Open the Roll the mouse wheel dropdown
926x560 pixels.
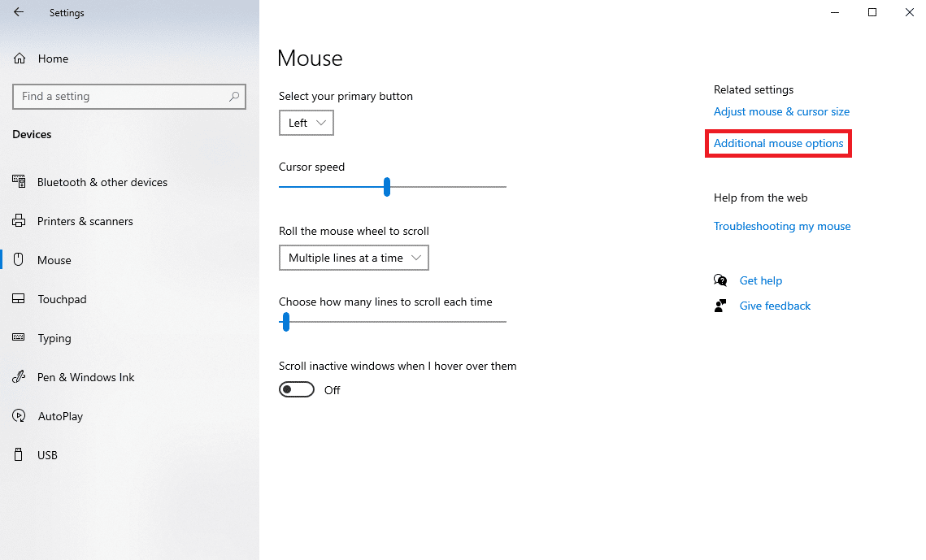point(354,258)
